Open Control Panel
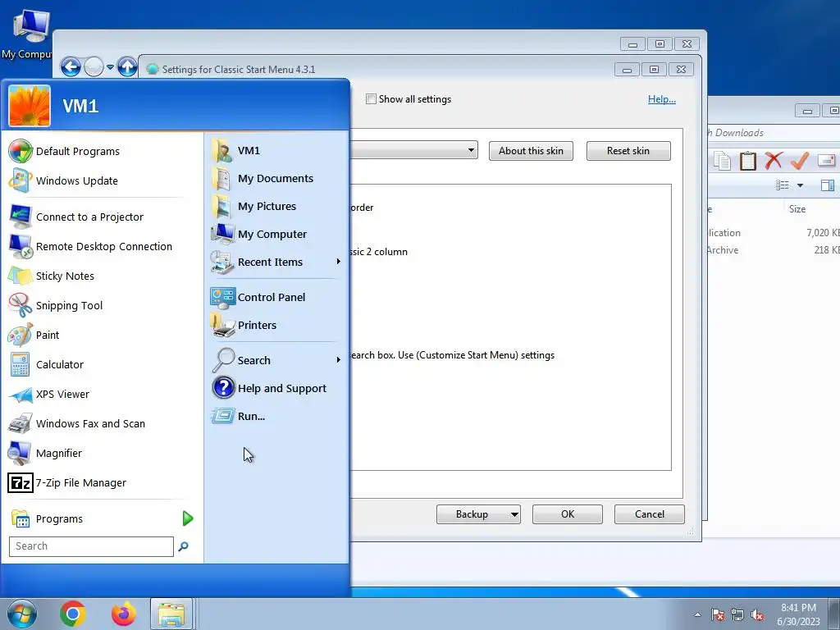The height and width of the screenshot is (630, 840). point(258,297)
